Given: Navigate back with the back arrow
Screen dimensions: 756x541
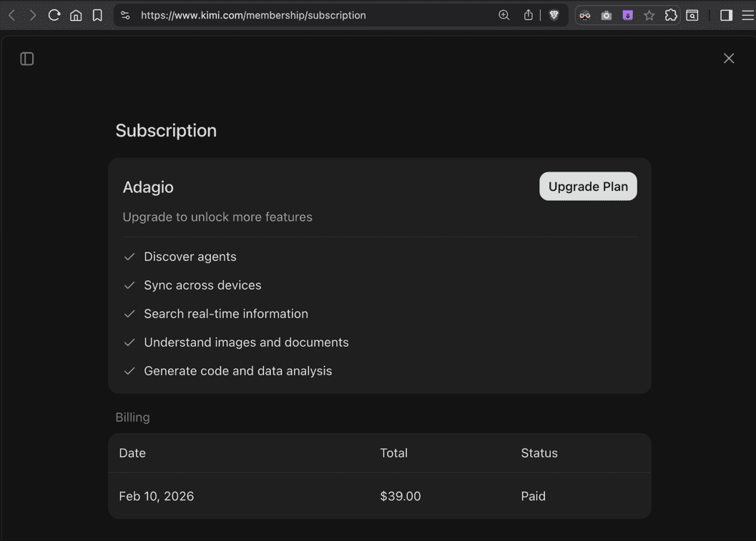Looking at the screenshot, I should [12, 15].
